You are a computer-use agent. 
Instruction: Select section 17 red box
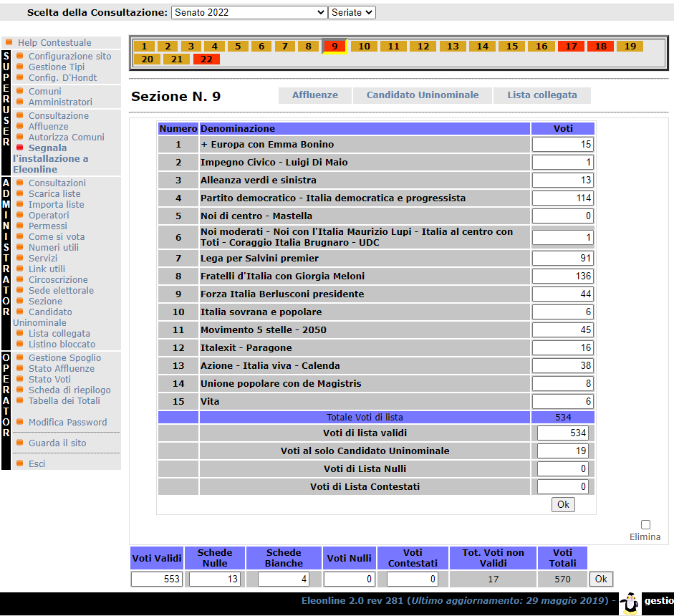[x=571, y=46]
